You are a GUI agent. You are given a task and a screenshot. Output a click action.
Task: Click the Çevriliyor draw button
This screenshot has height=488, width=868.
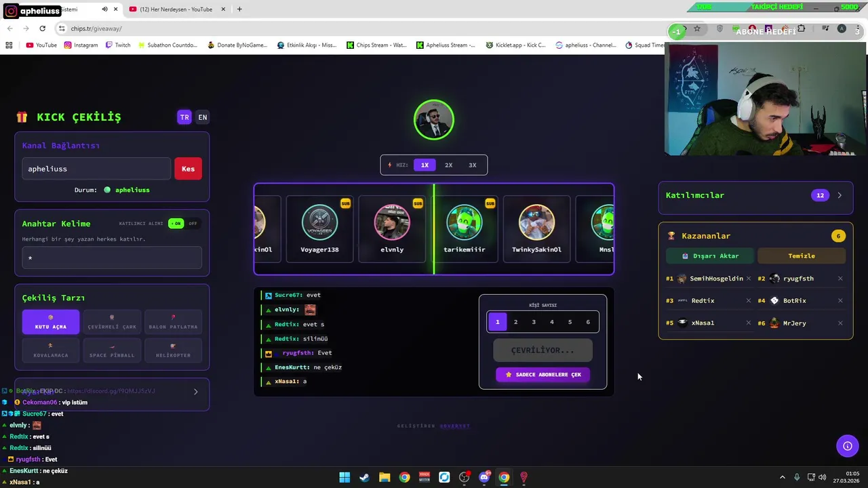click(x=542, y=350)
